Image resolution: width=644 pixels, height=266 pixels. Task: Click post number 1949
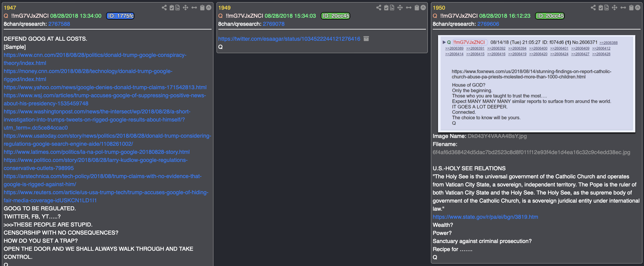224,8
